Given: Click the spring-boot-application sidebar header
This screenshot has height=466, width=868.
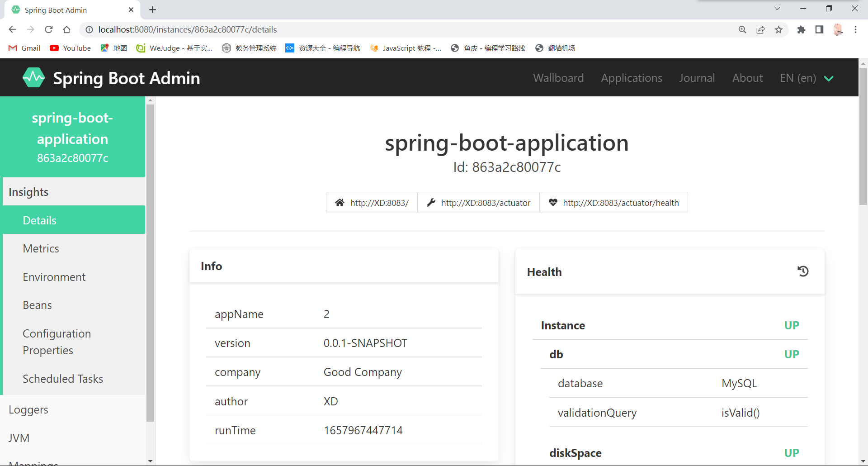Looking at the screenshot, I should point(72,137).
